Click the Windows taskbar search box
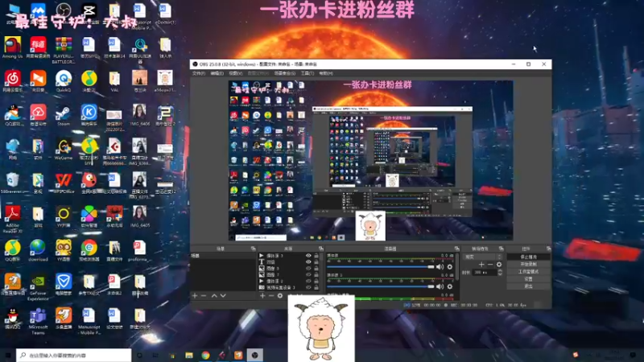The image size is (644, 362). tap(74, 355)
